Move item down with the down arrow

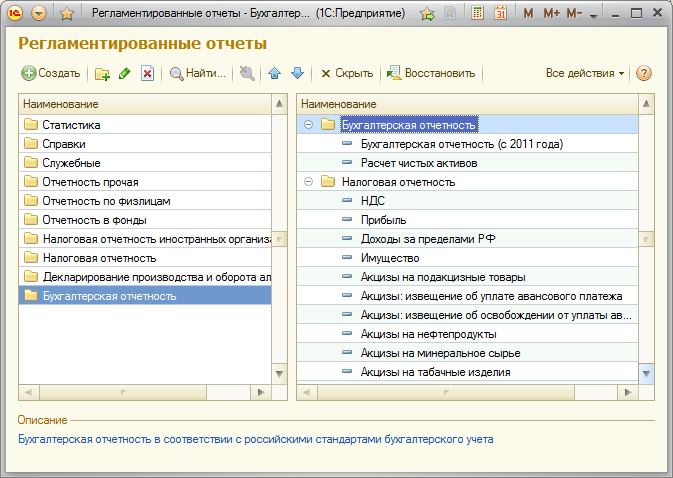[x=297, y=73]
